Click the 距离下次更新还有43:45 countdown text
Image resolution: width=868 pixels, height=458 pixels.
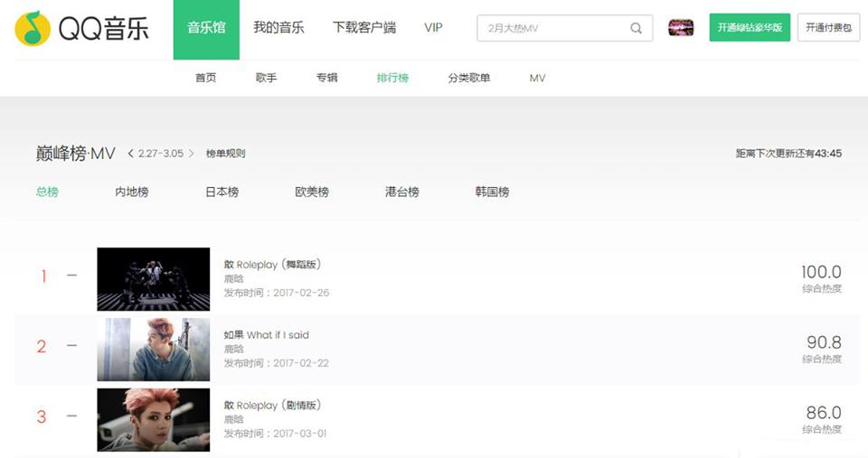pos(788,154)
